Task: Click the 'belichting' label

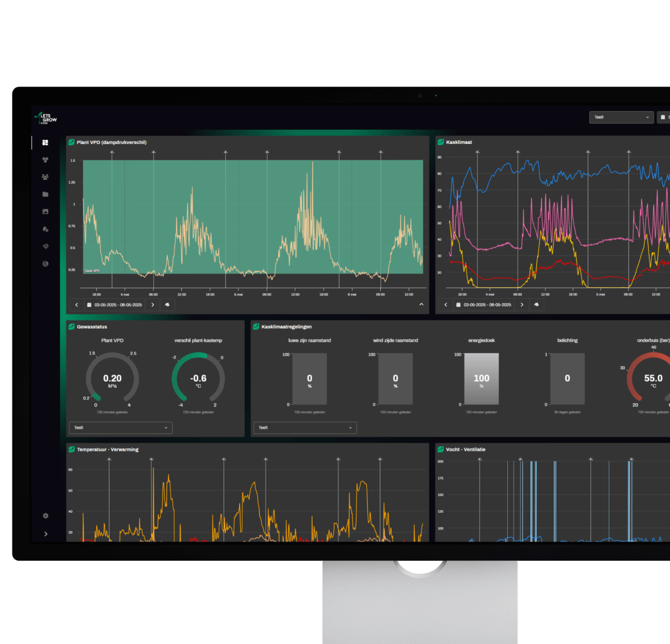Action: click(567, 341)
